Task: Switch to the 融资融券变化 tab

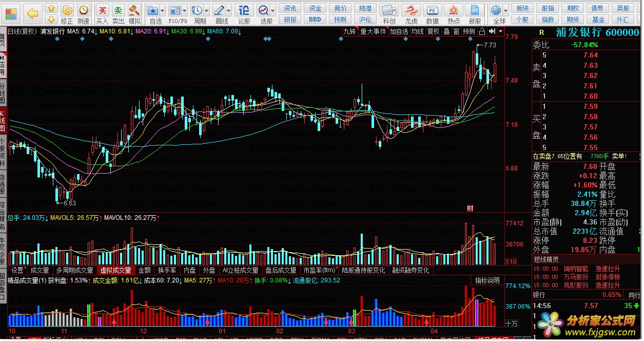Action: coord(411,270)
